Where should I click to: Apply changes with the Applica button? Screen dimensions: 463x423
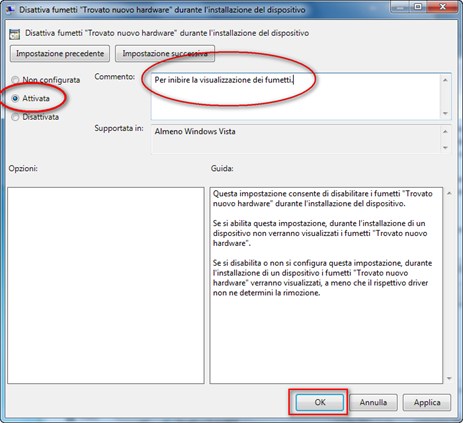pyautogui.click(x=427, y=402)
